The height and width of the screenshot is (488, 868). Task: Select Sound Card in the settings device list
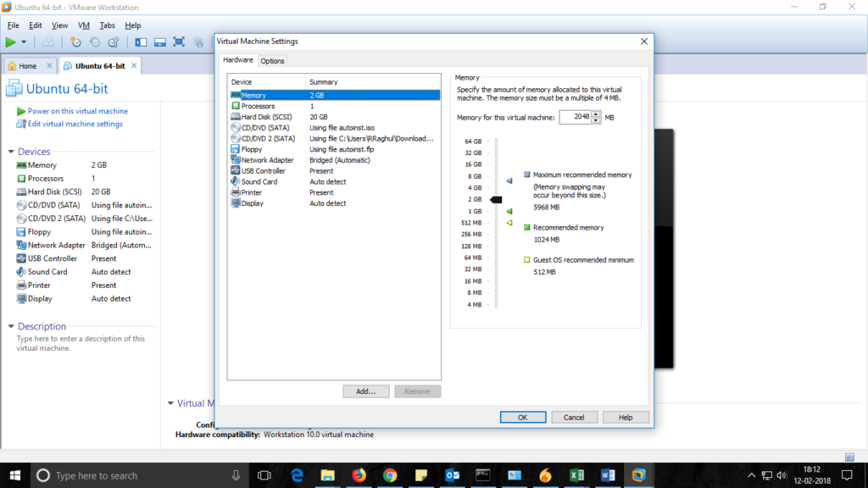259,181
